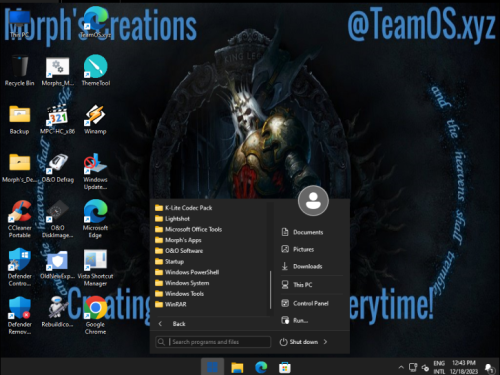Launch Defender Remover icon
This screenshot has height=375, width=500.
19,316
